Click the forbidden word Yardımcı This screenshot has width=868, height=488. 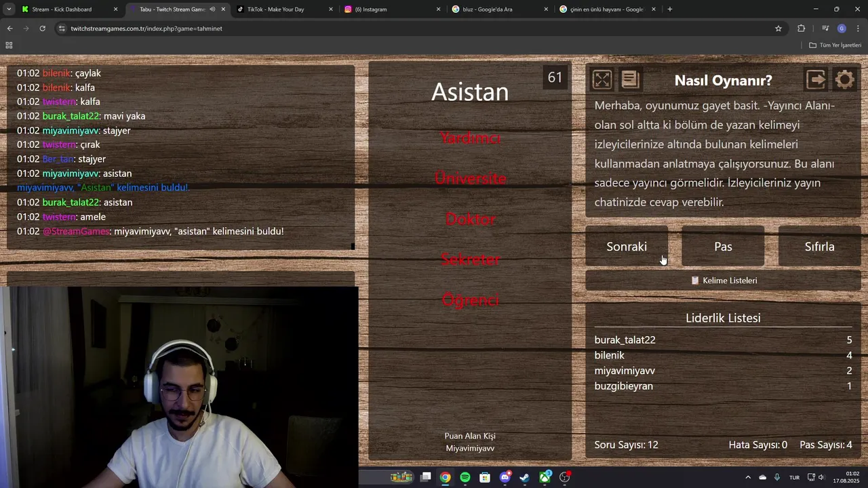tap(470, 138)
